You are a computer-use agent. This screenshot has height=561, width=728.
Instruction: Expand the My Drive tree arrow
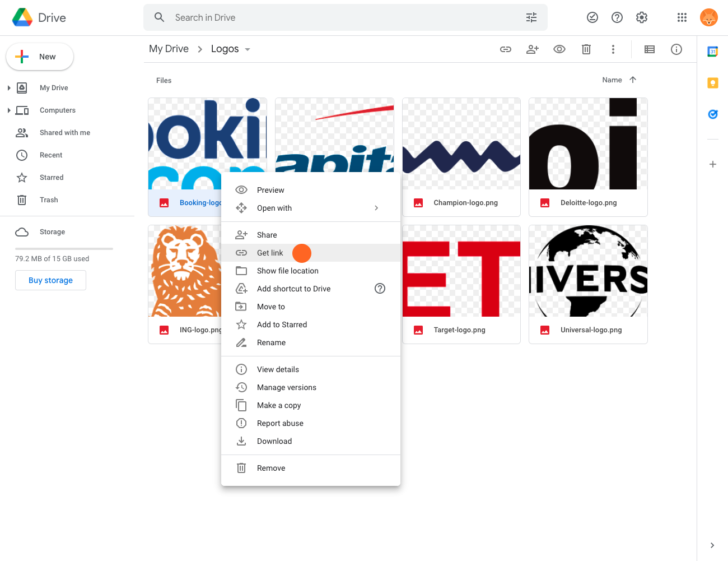9,88
